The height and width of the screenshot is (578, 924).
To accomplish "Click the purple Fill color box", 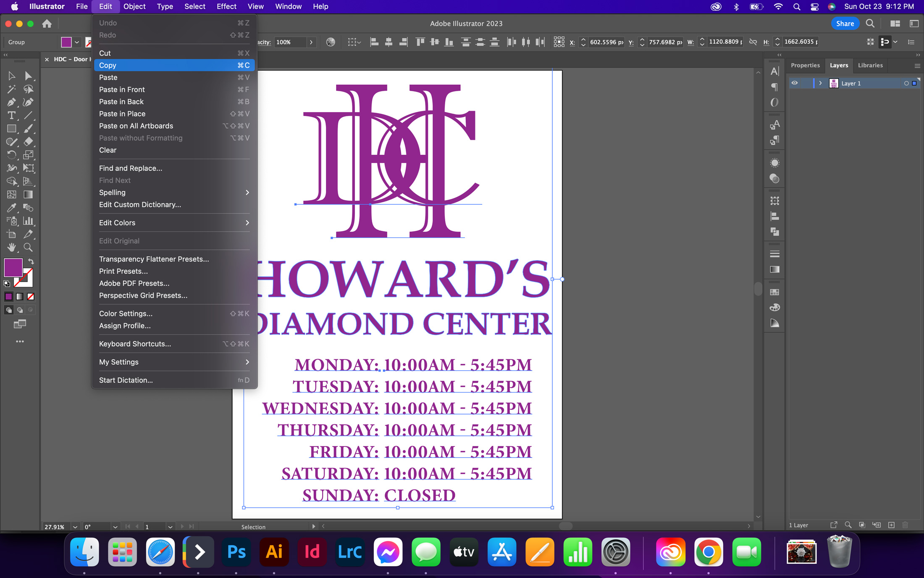I will point(13,267).
